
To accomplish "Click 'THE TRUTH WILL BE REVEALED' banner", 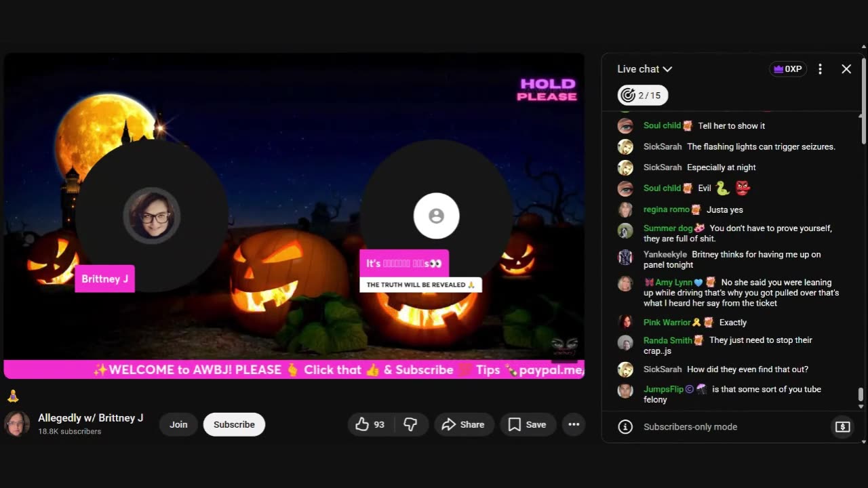I will pyautogui.click(x=420, y=285).
